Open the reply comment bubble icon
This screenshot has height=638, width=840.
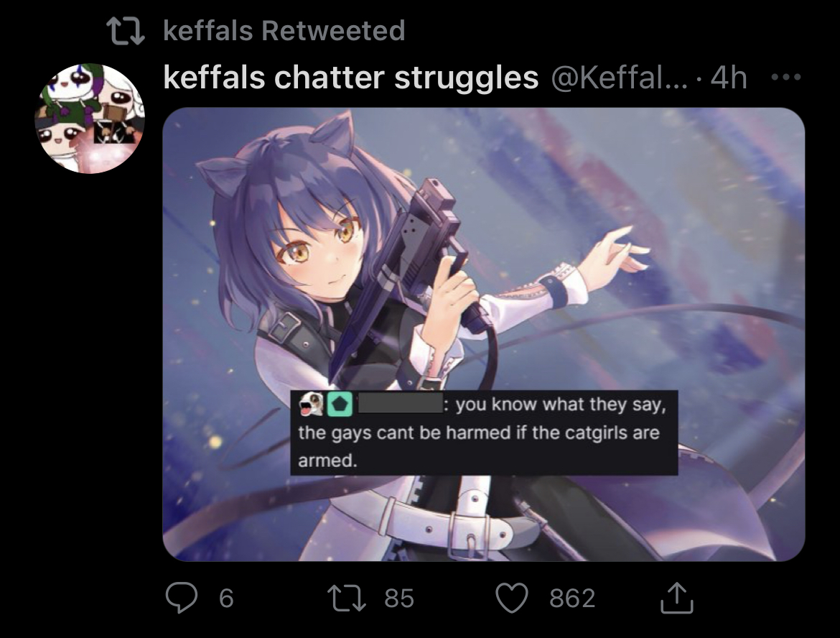(182, 598)
